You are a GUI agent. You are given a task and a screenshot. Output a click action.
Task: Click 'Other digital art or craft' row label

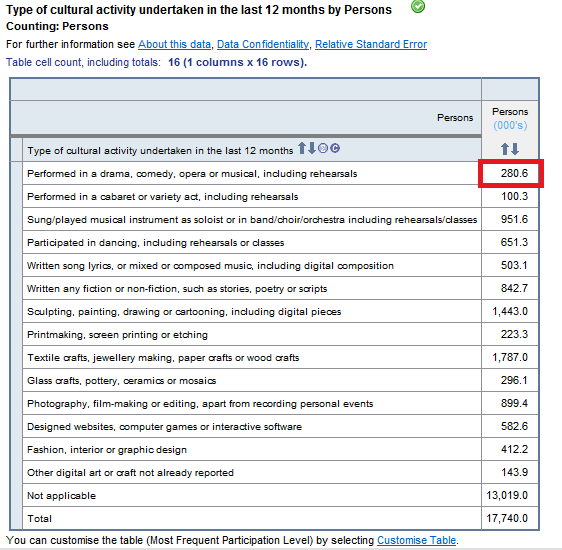[x=130, y=473]
